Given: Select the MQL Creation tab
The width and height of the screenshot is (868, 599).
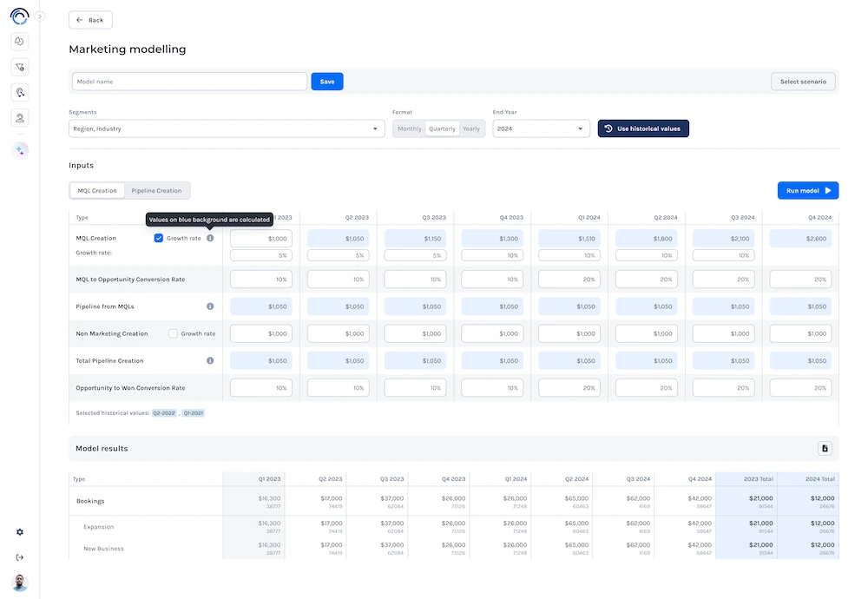Looking at the screenshot, I should (97, 191).
